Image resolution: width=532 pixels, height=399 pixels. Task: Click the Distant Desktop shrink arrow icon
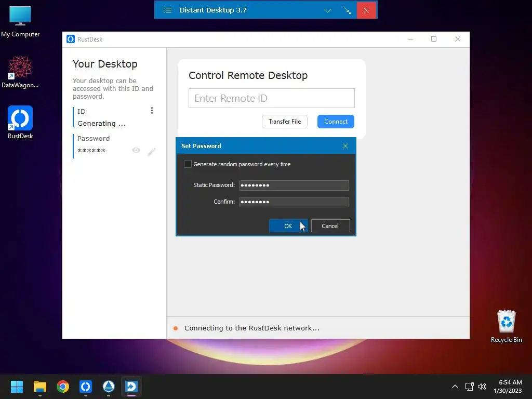[x=347, y=10]
